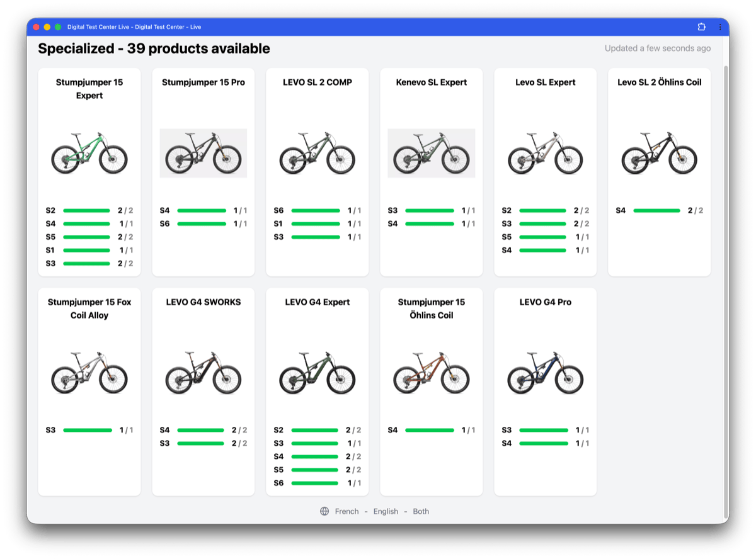Click S2 availability bar in LEVO G4 Expert

tap(315, 430)
